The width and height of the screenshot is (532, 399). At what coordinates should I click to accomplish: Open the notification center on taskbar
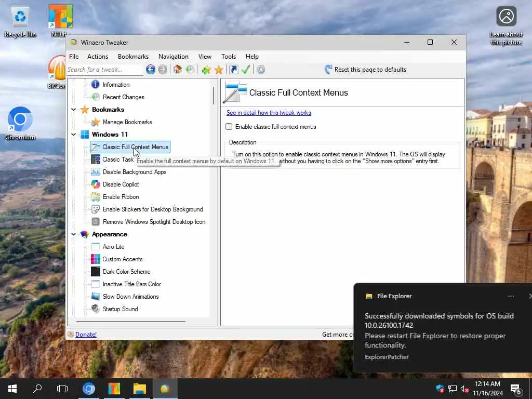(516, 389)
